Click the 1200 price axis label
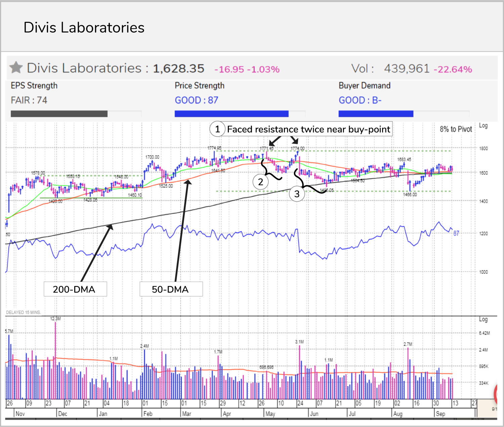 click(x=484, y=233)
